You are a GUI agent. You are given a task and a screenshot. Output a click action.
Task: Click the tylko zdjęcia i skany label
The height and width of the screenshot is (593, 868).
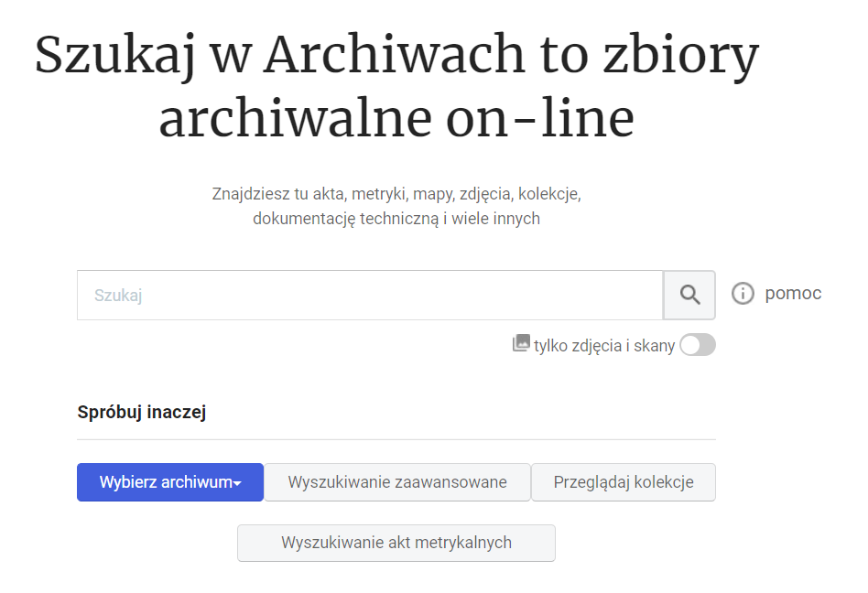pyautogui.click(x=604, y=346)
